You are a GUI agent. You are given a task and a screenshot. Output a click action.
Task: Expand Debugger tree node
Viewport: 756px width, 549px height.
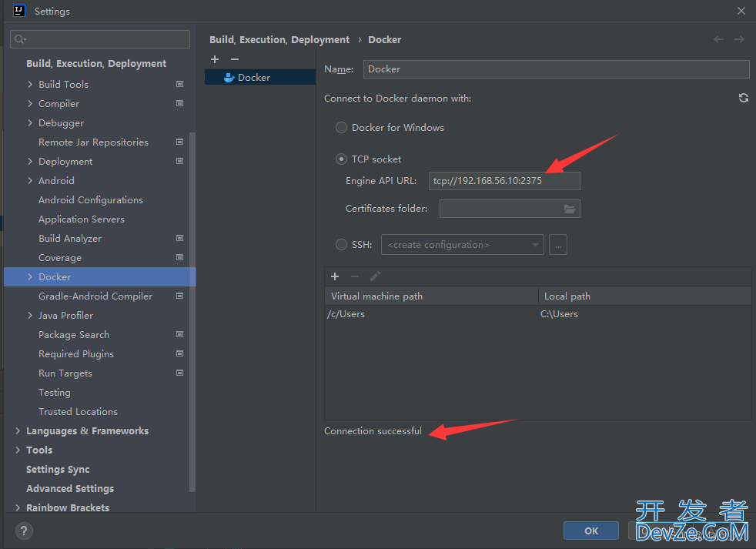tap(30, 122)
